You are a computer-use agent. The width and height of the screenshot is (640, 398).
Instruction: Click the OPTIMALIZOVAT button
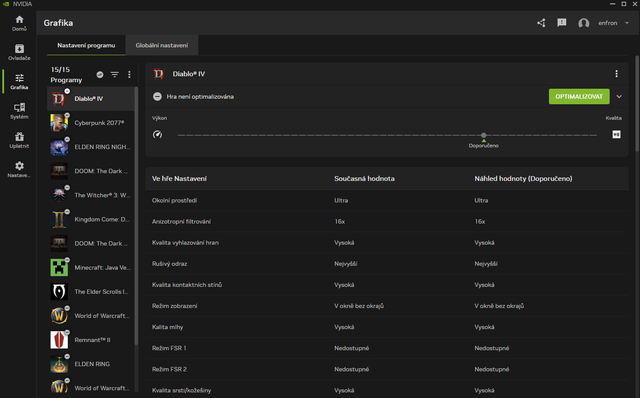[579, 97]
